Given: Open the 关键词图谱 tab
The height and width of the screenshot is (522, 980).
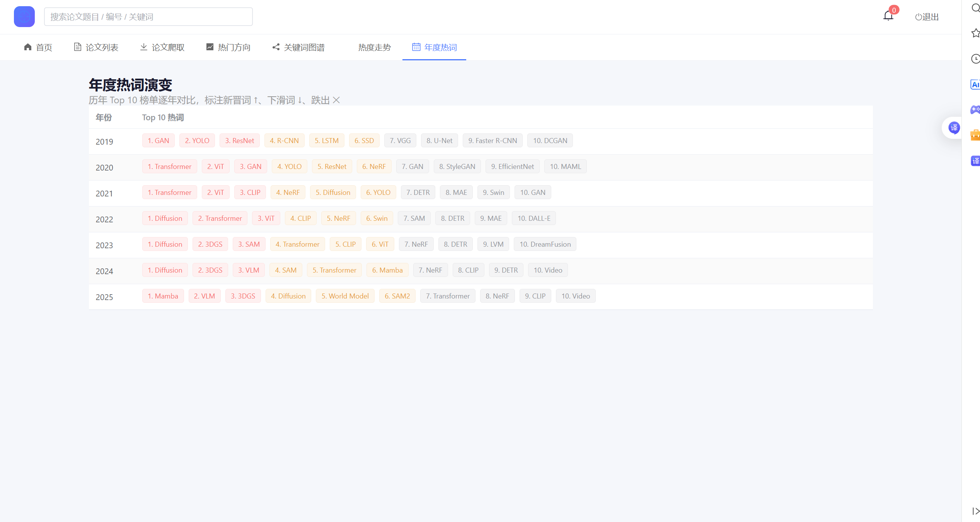Looking at the screenshot, I should click(298, 47).
